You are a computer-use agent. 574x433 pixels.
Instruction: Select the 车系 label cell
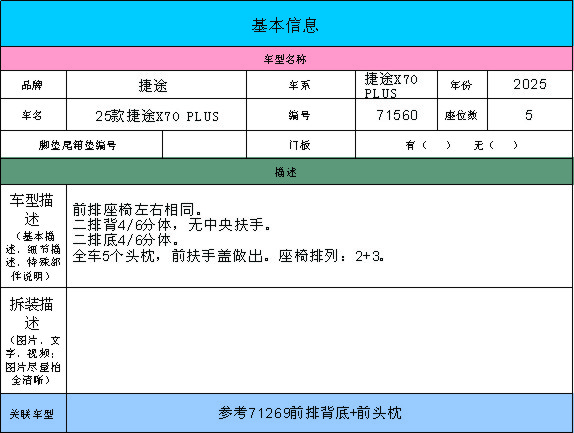point(301,85)
